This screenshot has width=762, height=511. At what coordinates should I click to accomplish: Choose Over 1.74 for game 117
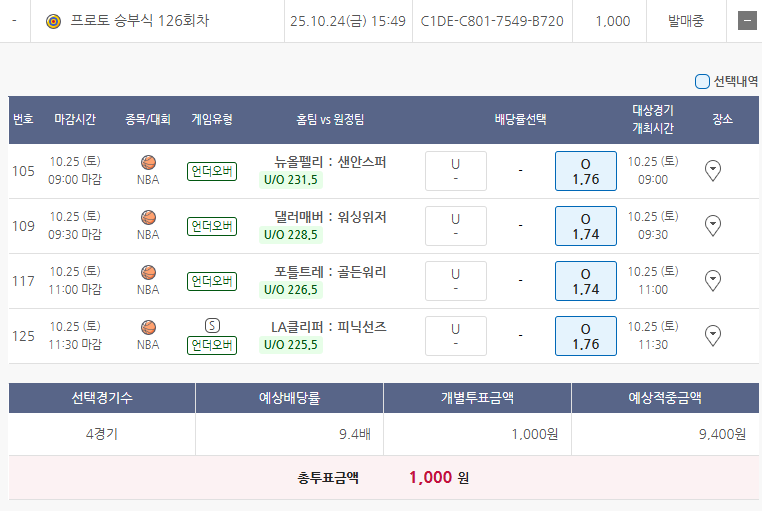[585, 281]
